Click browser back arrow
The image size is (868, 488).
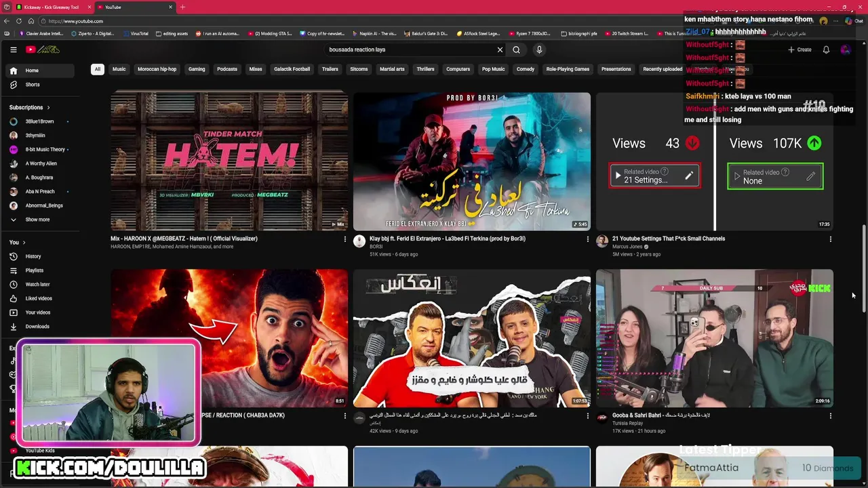tap(7, 21)
